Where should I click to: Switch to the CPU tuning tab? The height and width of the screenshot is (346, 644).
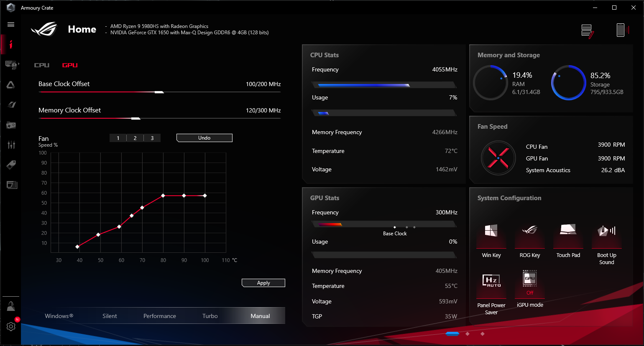(x=42, y=65)
